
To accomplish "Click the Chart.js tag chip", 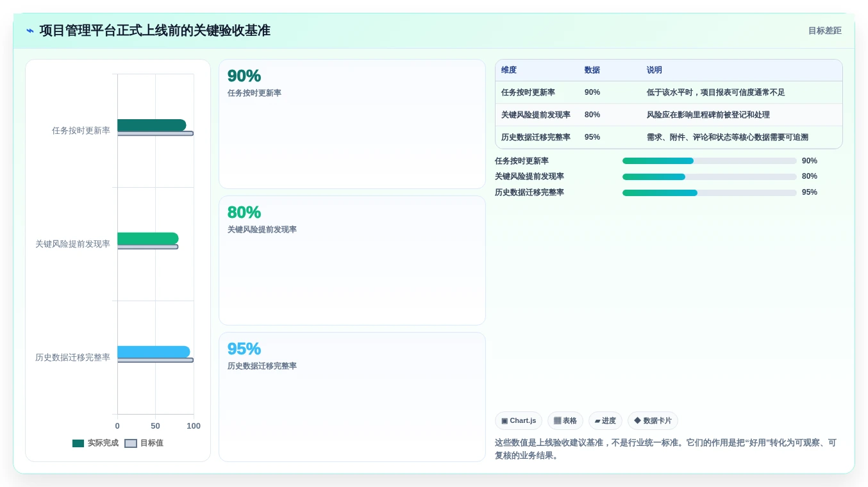I will click(519, 421).
